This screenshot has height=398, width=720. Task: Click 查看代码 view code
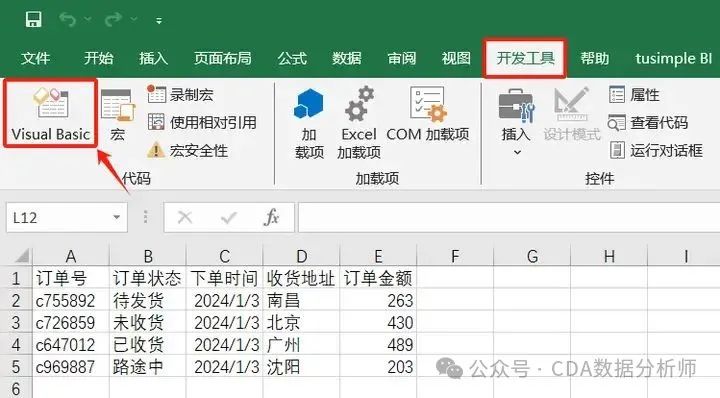(648, 123)
